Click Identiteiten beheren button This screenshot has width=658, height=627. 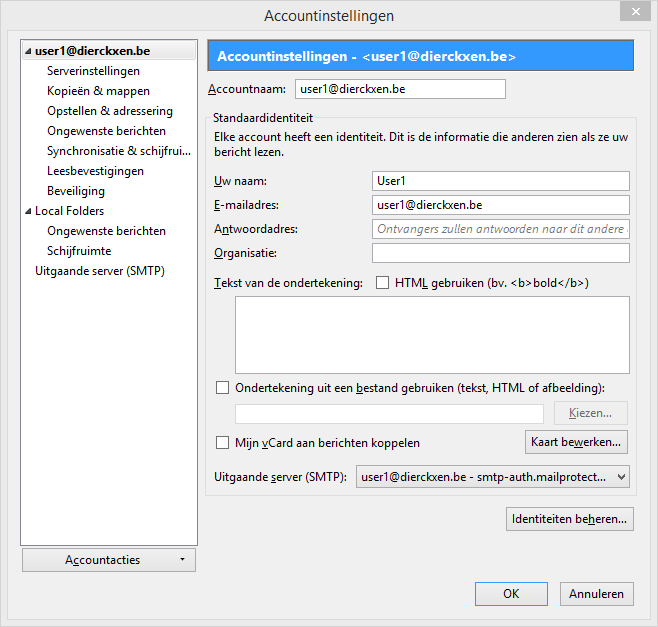569,519
